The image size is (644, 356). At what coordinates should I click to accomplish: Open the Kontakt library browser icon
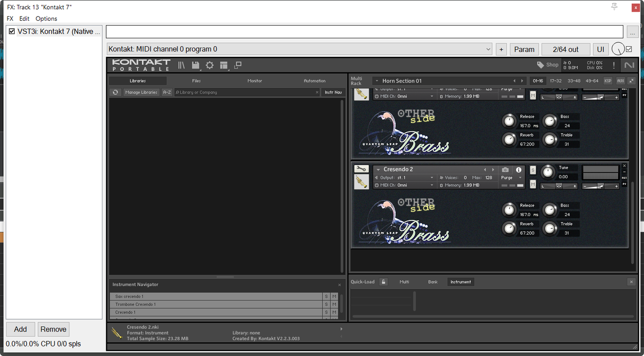click(182, 65)
